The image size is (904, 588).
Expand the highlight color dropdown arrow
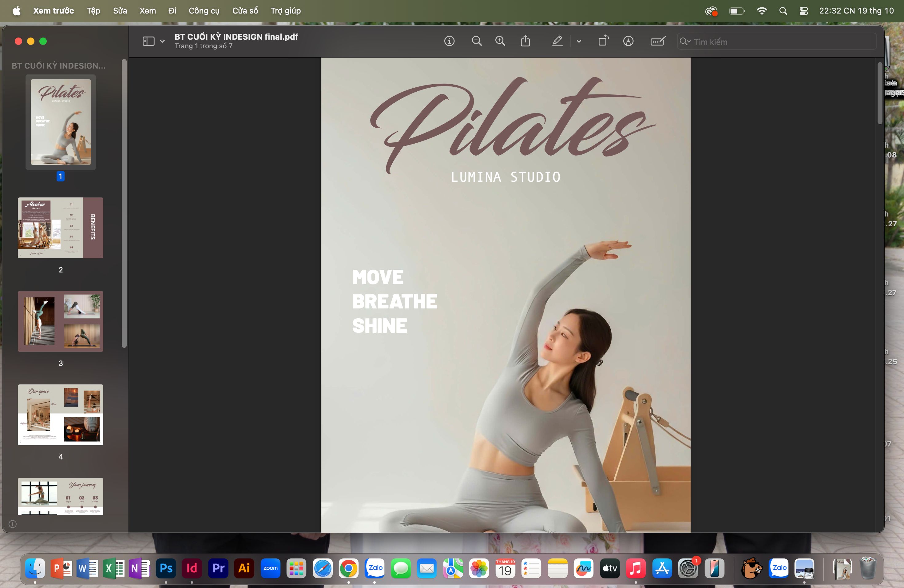579,42
